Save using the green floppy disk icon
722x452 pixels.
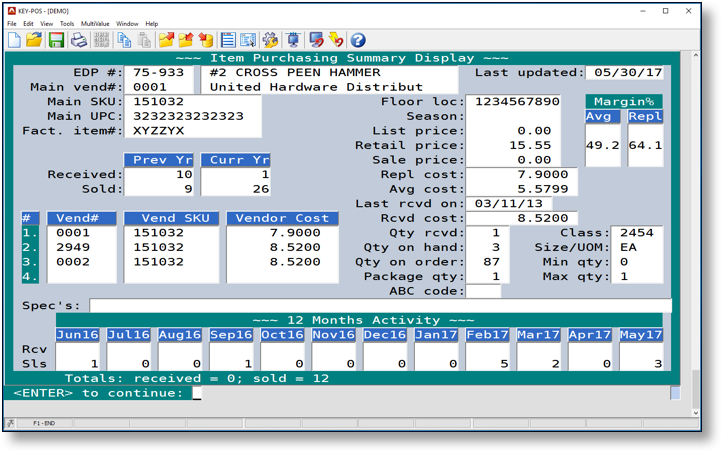(56, 40)
